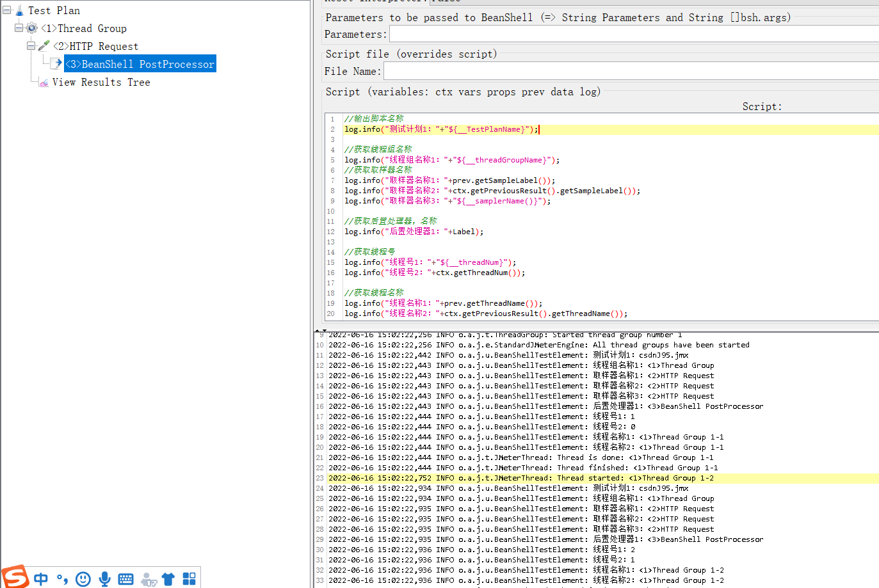This screenshot has height=588, width=879.
Task: Click script comment '//获取取样器名称' on line 6
Action: 378,170
